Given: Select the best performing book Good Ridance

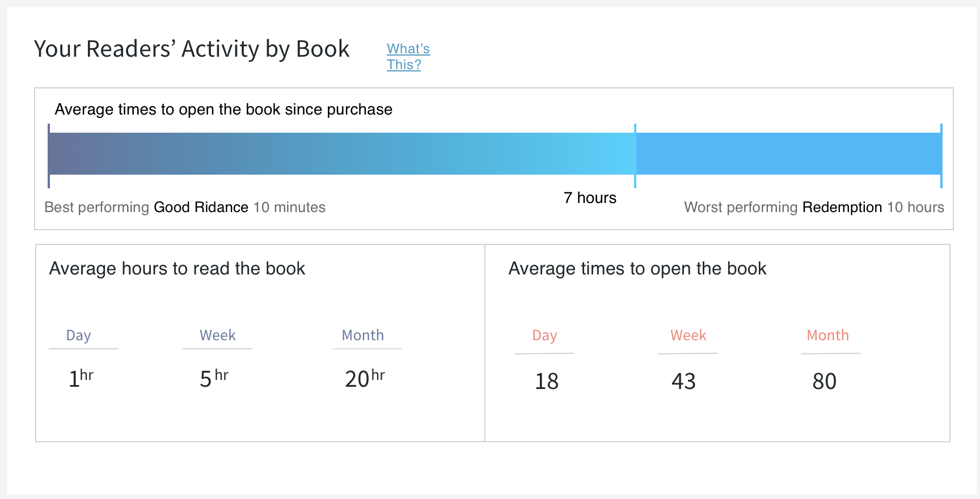Looking at the screenshot, I should tap(201, 208).
